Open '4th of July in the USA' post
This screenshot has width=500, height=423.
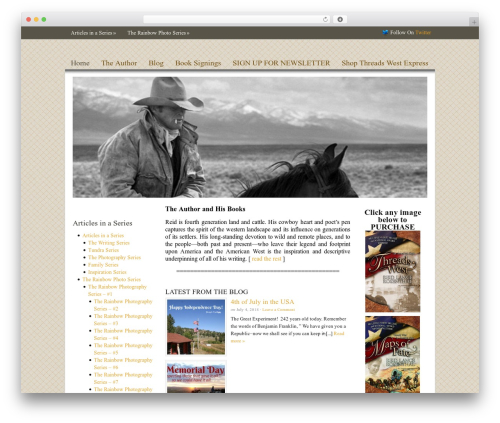pyautogui.click(x=262, y=302)
